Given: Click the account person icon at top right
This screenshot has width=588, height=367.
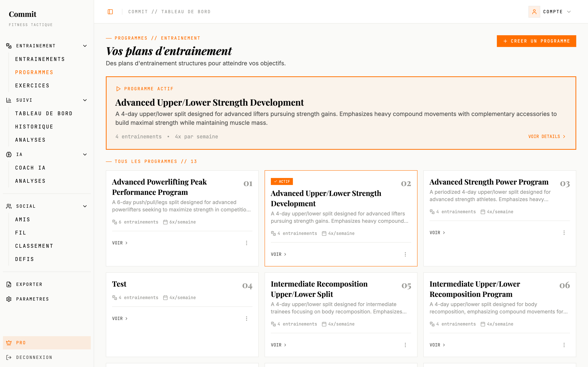Looking at the screenshot, I should coord(534,11).
